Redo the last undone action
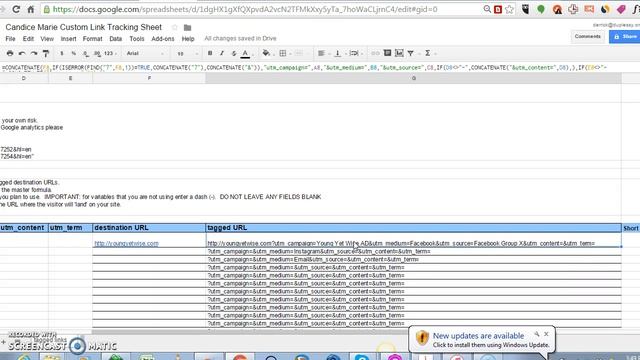This screenshot has width=640, height=360. click(x=34, y=53)
